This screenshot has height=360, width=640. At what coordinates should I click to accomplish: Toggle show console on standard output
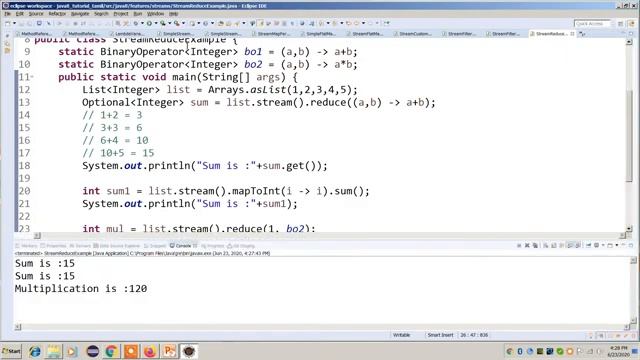coord(570,246)
